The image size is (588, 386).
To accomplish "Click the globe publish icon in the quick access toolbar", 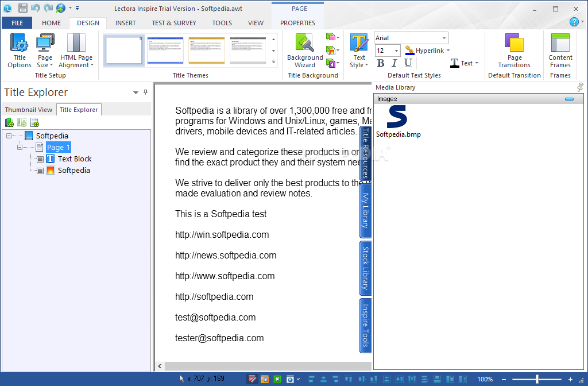I will coord(61,8).
